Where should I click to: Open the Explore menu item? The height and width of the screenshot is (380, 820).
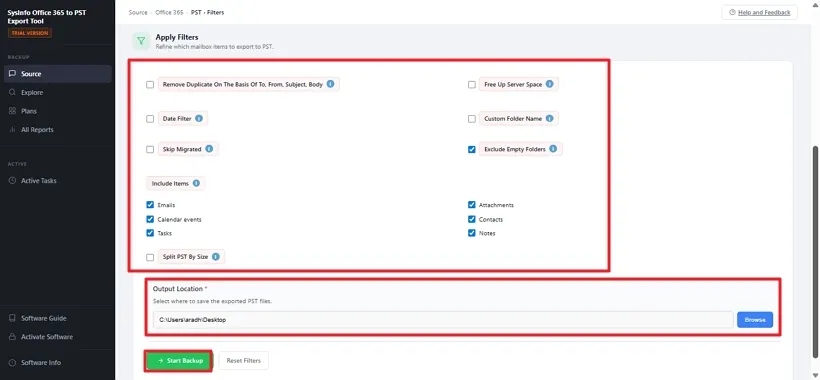coord(58,93)
